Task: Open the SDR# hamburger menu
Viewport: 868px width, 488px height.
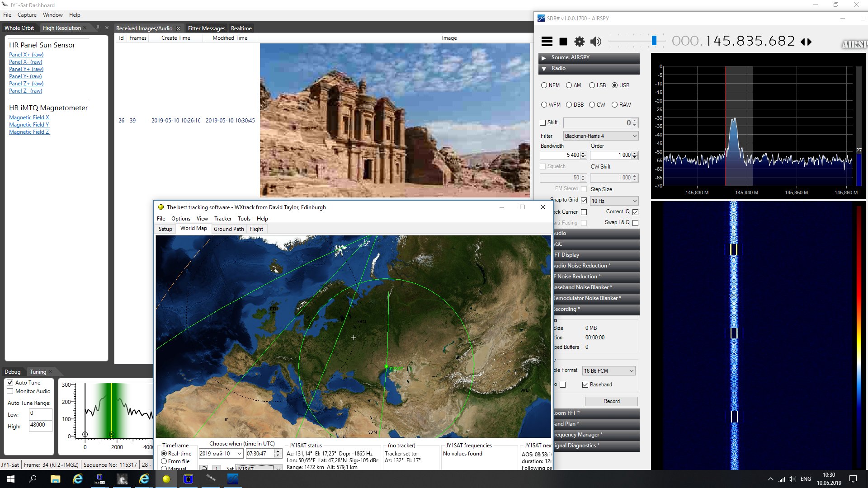Action: (547, 42)
